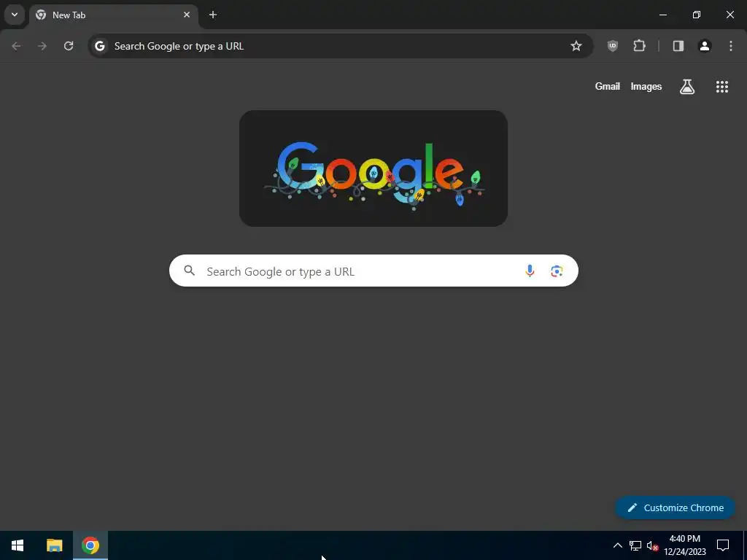Screen dimensions: 747x560
Task: Click the Google G icon in address bar
Action: coord(99,46)
